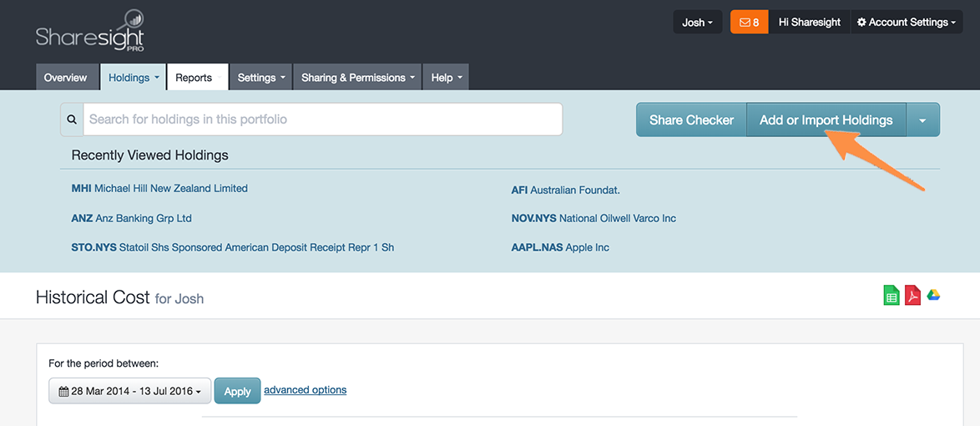Viewport: 980px width, 426px height.
Task: Open the messages envelope notification badge
Action: coord(749,23)
